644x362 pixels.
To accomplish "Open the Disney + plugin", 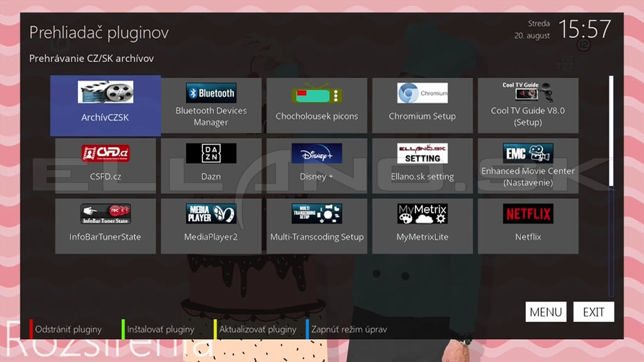I will [x=316, y=165].
